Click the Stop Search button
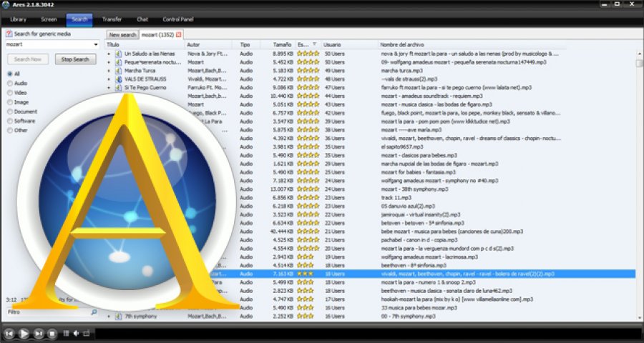 click(x=76, y=59)
